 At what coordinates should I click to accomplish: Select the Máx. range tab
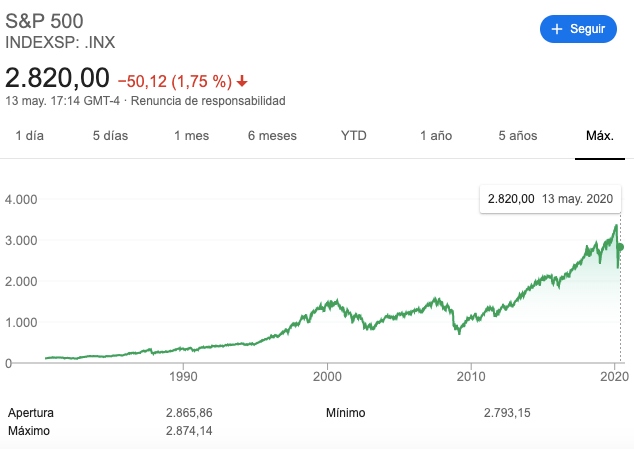tap(600, 136)
